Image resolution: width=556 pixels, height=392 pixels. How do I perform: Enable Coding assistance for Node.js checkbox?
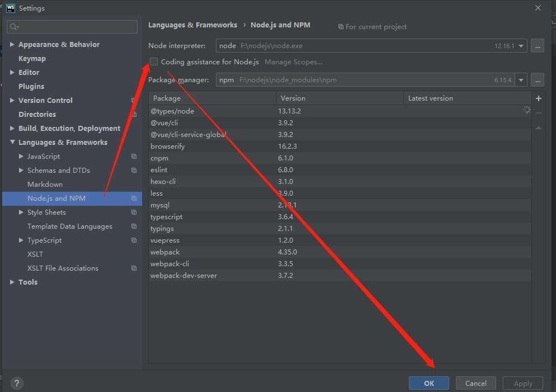[x=153, y=62]
